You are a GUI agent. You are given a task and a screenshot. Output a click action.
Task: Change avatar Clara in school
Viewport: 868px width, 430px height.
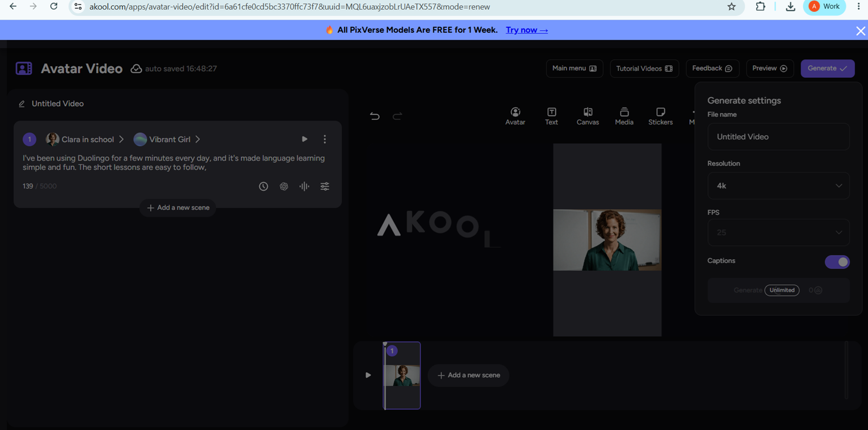coord(85,139)
